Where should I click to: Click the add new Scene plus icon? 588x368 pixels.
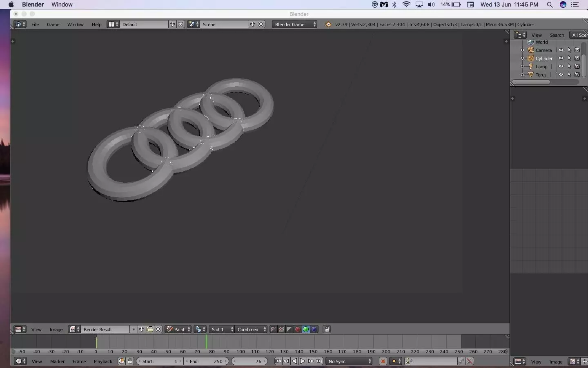tap(253, 25)
